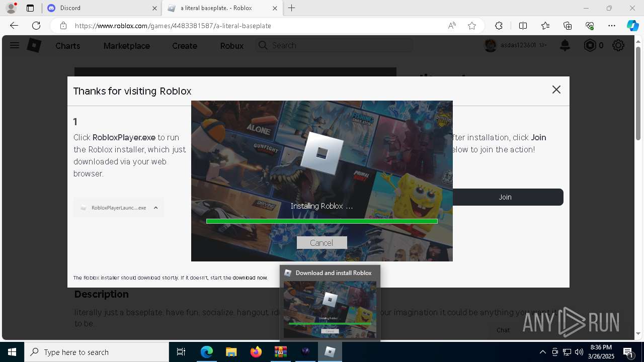Open the asdas123601 avatar profile
The image size is (644, 362).
click(490, 45)
